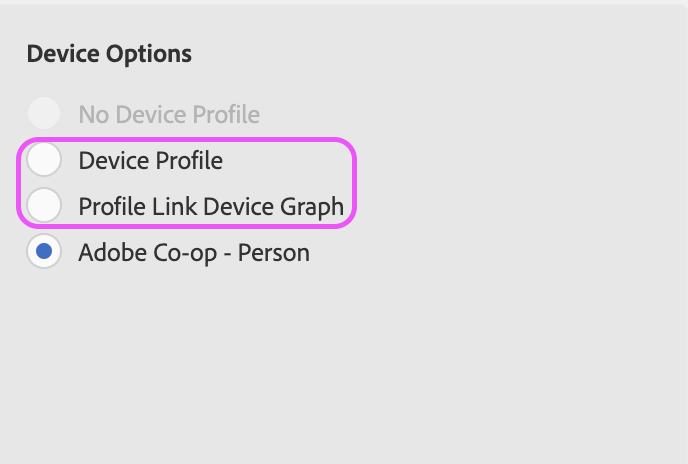Click the word "Profile" in Device Profile option
This screenshot has width=688, height=464.
tap(186, 160)
